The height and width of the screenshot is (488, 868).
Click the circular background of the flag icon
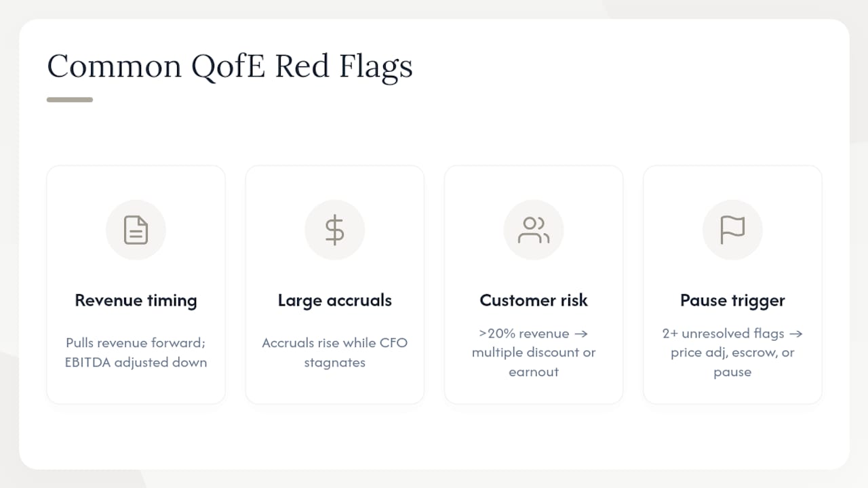point(732,230)
